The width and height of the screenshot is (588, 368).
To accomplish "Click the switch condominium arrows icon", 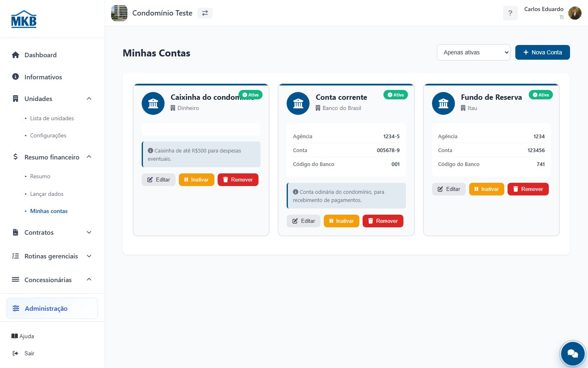I will 205,13.
